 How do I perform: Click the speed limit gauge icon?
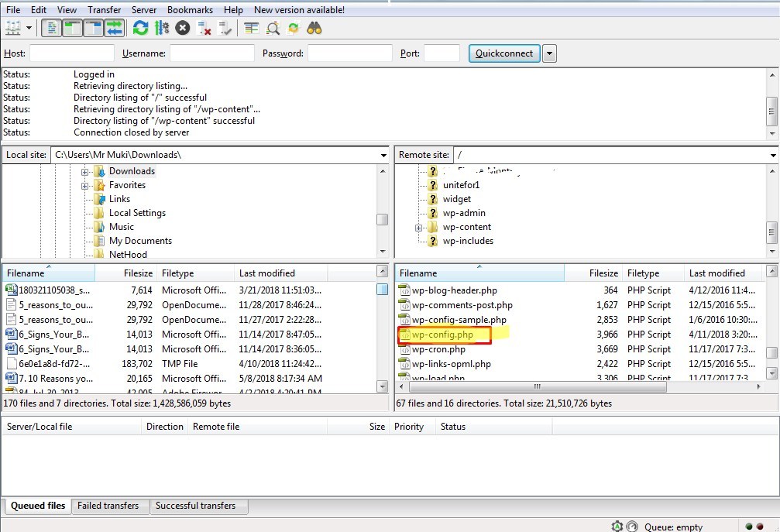[632, 526]
